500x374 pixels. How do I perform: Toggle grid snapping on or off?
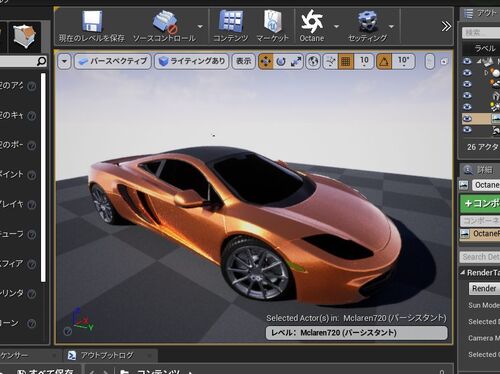coord(346,62)
